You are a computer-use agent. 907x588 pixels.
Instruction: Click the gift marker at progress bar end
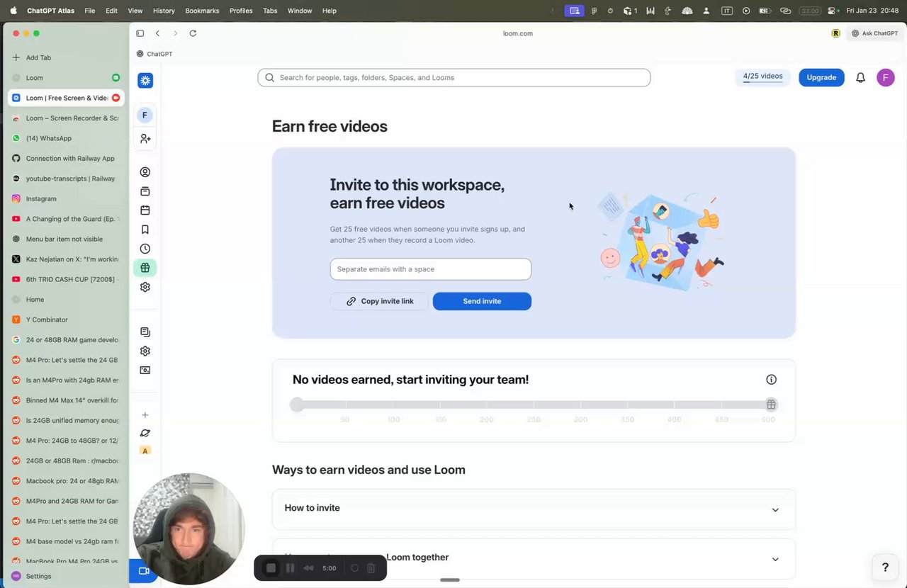pos(771,405)
